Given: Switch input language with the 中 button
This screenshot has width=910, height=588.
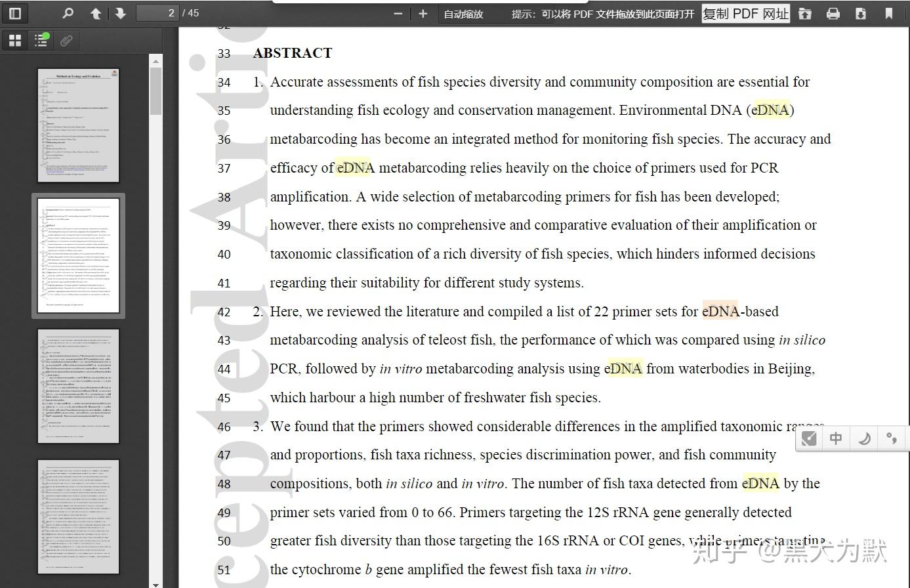Looking at the screenshot, I should [836, 438].
